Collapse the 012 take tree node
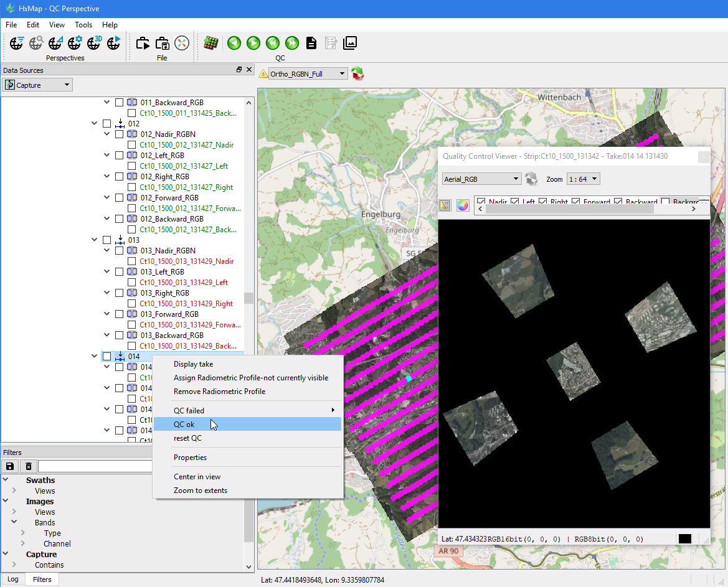The height and width of the screenshot is (587, 728). (x=95, y=124)
